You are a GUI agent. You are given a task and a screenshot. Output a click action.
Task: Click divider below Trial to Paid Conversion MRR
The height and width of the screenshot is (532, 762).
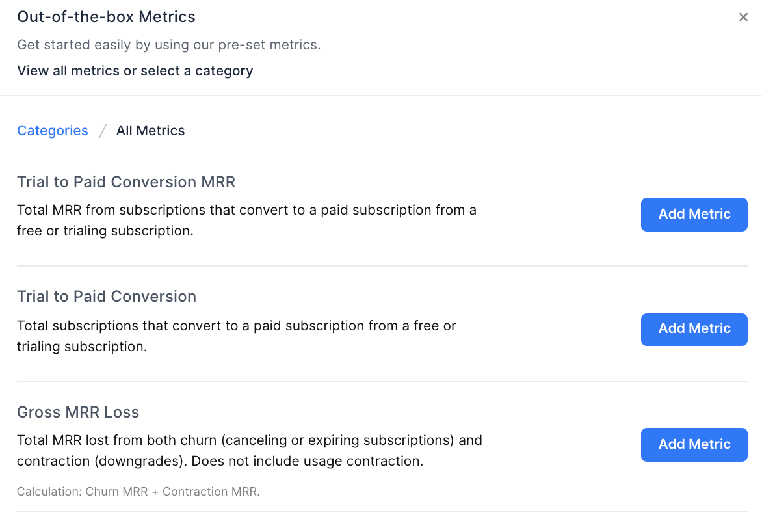381,266
